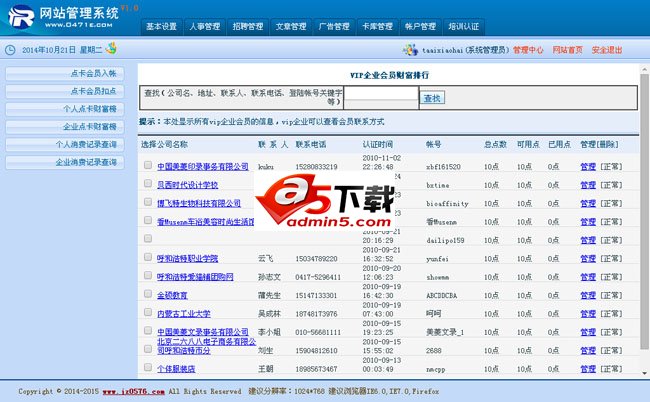Click the site logo icon in header
The image size is (650, 402).
tap(21, 17)
